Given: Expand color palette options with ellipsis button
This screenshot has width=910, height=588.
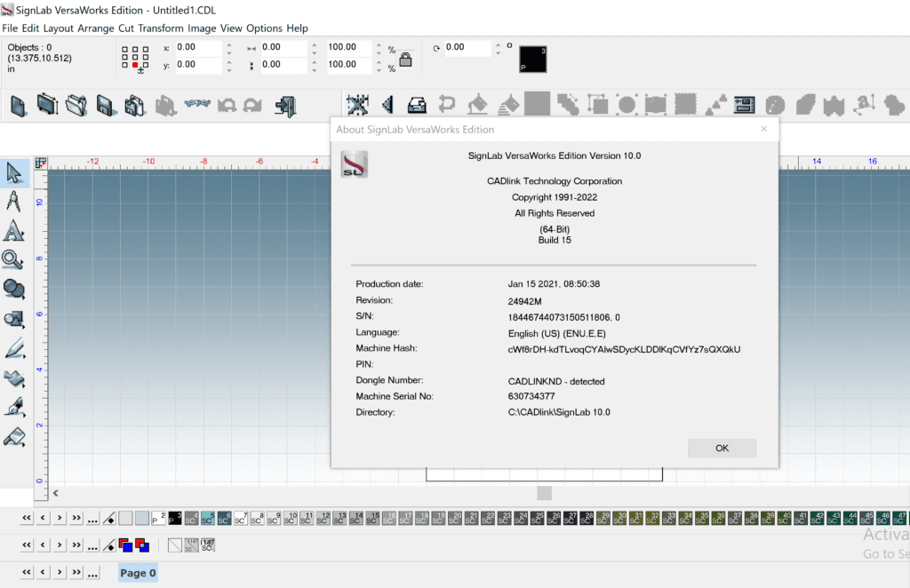Looking at the screenshot, I should point(93,518).
